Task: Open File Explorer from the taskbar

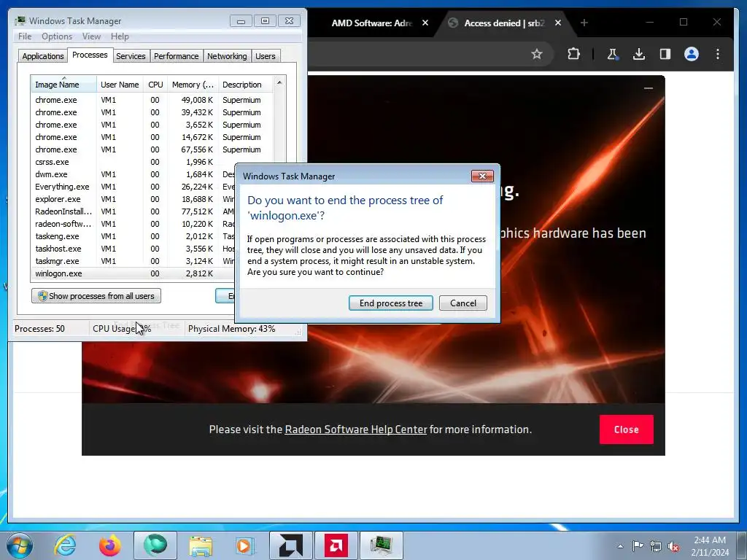Action: [201, 545]
